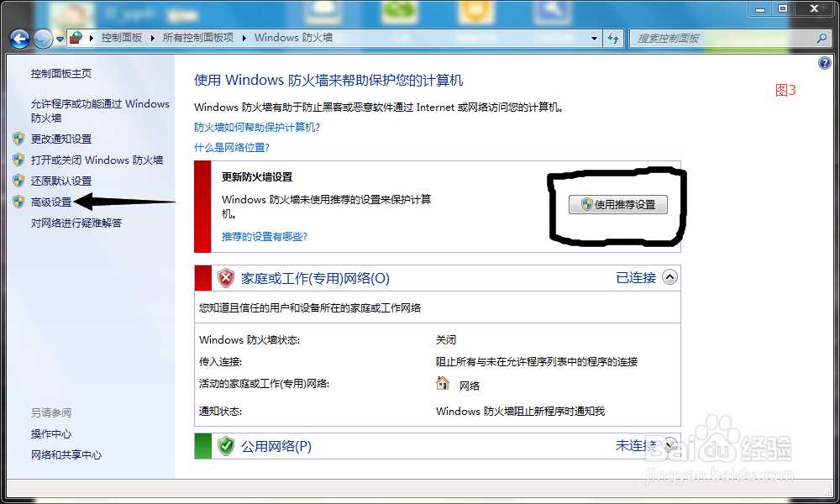This screenshot has width=840, height=504.
Task: Close the firewall window
Action: pyautogui.click(x=814, y=8)
